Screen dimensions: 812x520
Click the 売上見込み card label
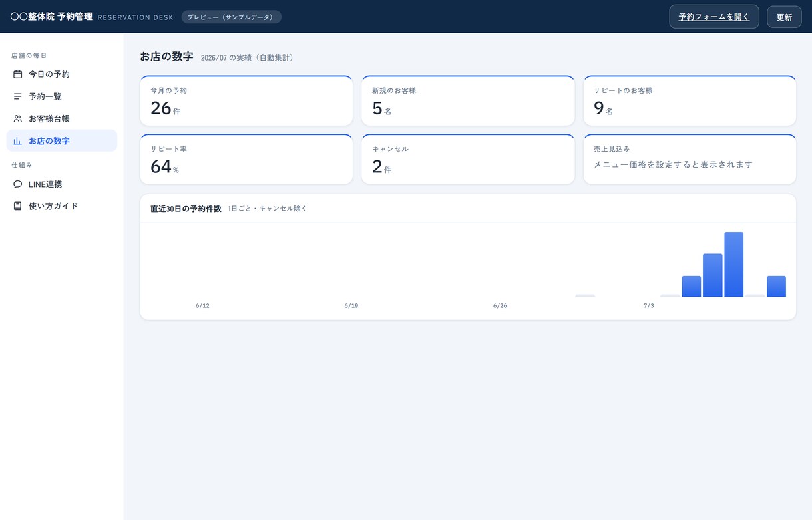pos(612,149)
